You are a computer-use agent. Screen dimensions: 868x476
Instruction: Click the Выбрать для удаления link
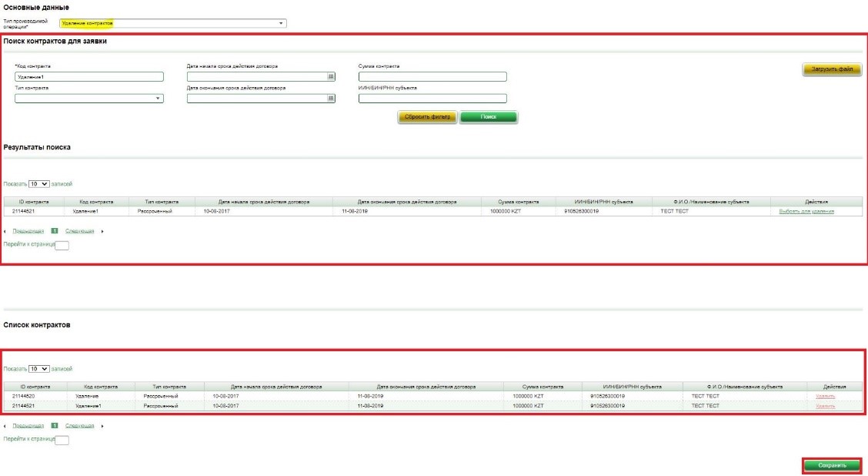coord(806,211)
